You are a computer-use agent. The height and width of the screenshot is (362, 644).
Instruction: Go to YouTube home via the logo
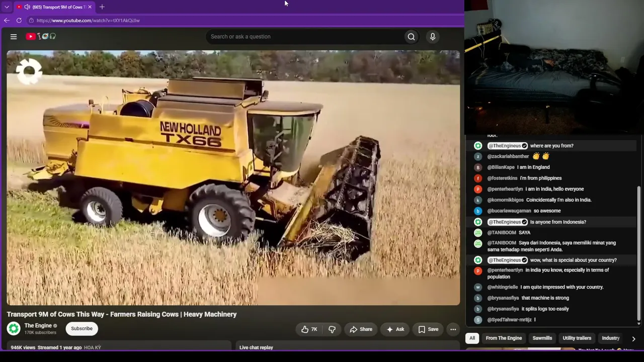41,36
